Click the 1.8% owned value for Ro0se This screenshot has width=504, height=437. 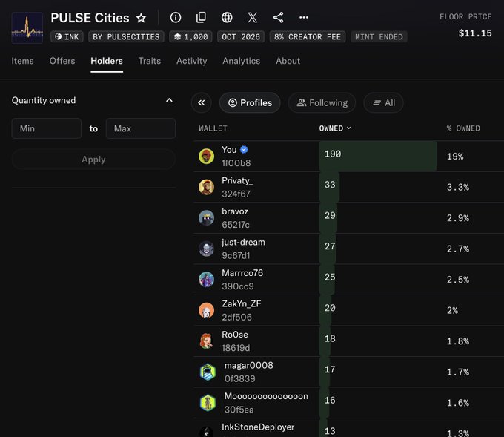pos(458,341)
